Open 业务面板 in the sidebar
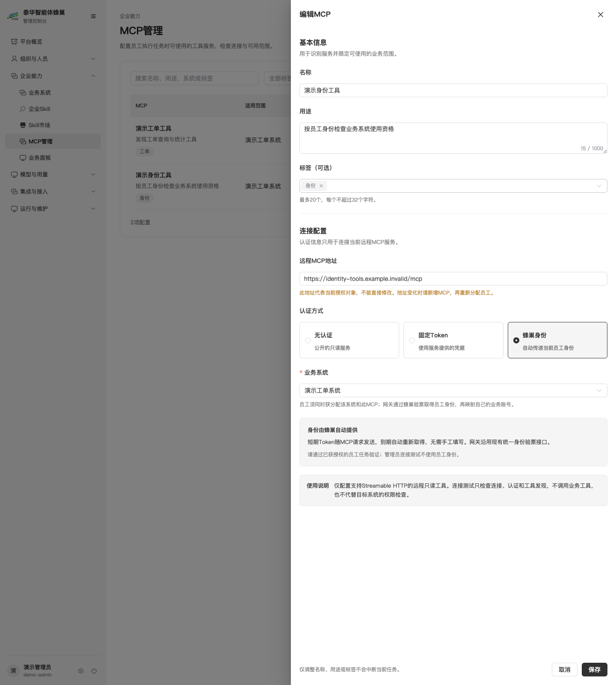The height and width of the screenshot is (685, 616). tap(53, 158)
